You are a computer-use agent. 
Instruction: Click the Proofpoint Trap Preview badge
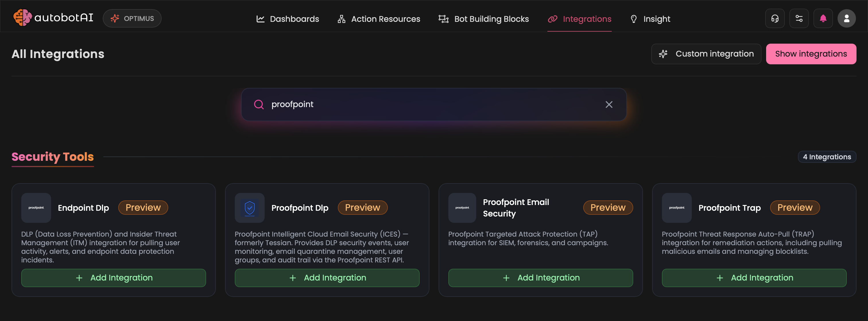click(x=795, y=208)
